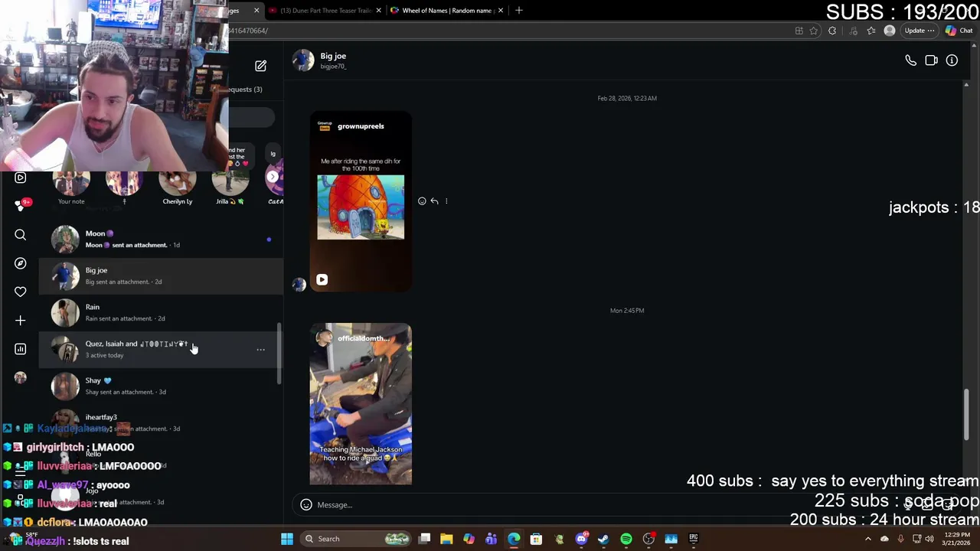Open Explore compass icon in sidebar
Viewport: 980px width, 551px height.
[x=21, y=263]
